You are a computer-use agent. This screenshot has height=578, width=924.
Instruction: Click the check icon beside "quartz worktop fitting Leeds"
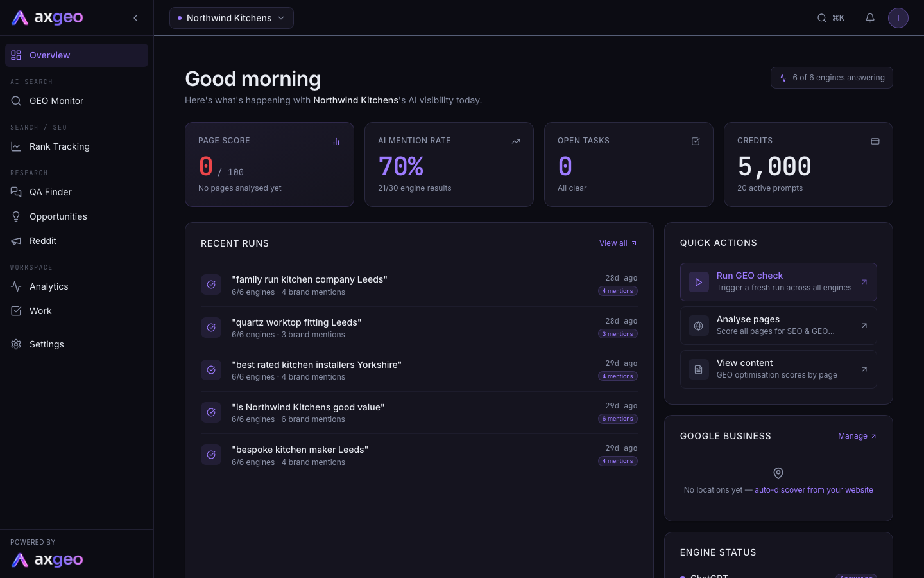(211, 328)
